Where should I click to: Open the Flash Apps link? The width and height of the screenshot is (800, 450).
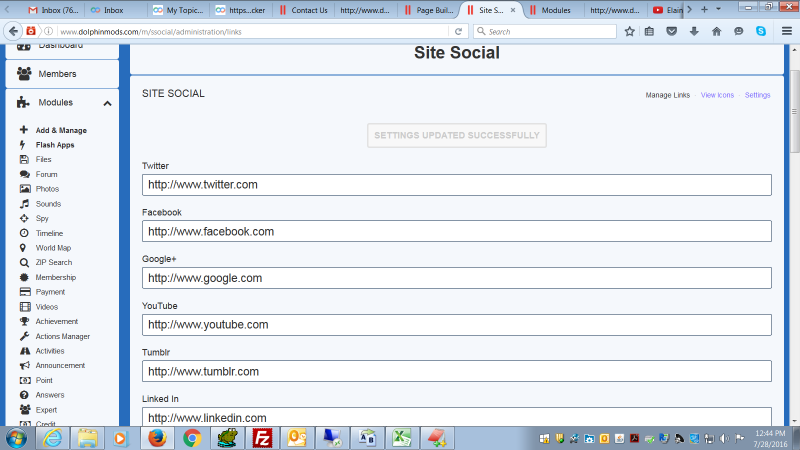[x=55, y=145]
